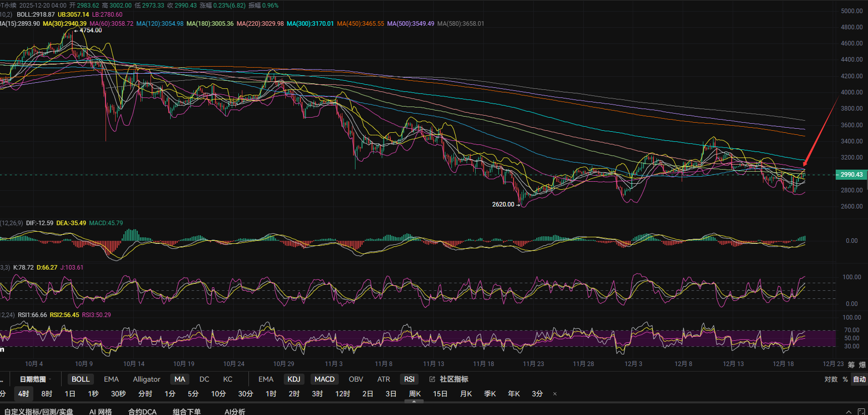Switch the chart to the 周K interval
Viewport: 868px width, 415px height.
tap(415, 394)
